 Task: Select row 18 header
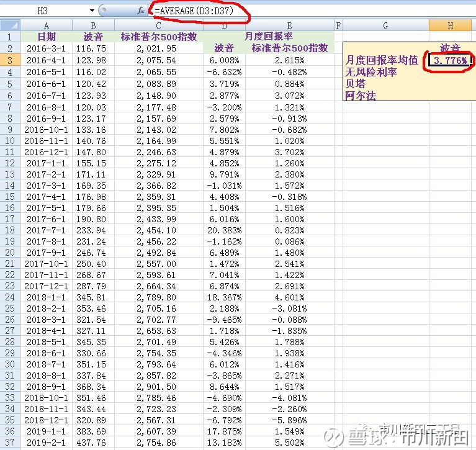tap(10, 230)
